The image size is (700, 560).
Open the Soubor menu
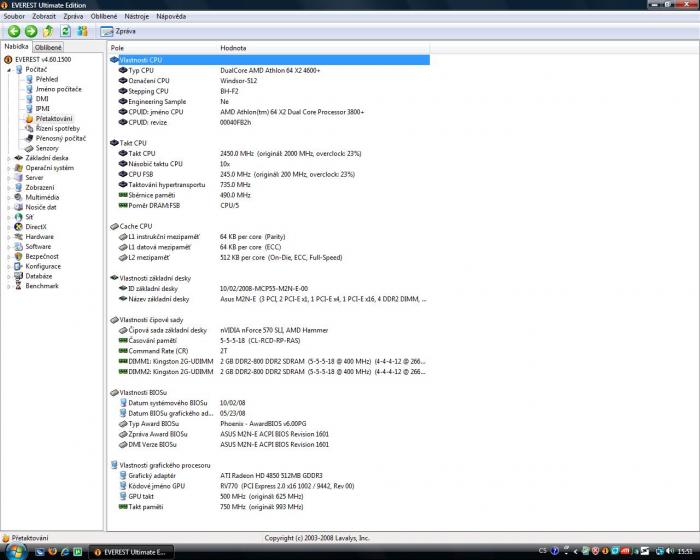pos(14,17)
